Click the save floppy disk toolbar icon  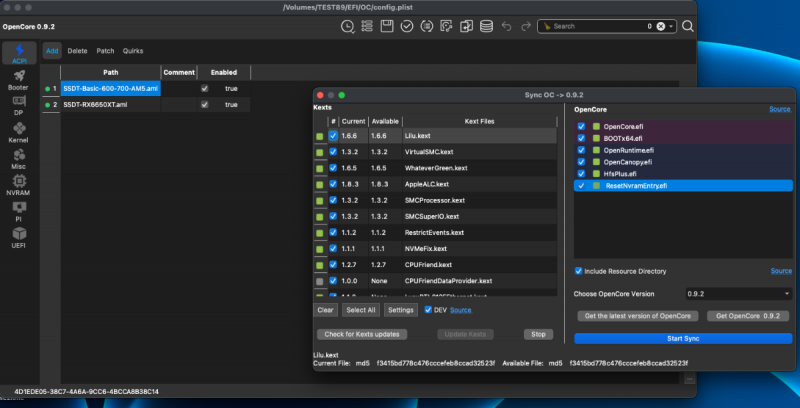388,26
